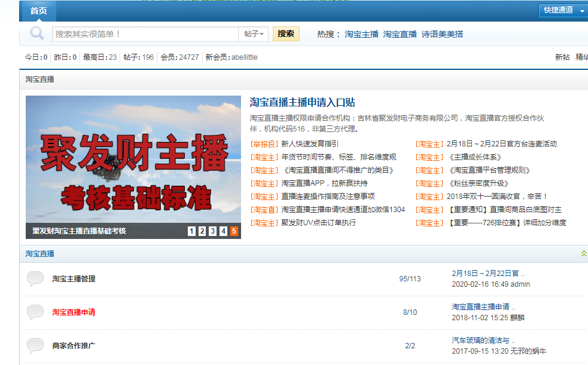Select slide 2 in slideshow
The width and height of the screenshot is (588, 365).
pos(202,231)
